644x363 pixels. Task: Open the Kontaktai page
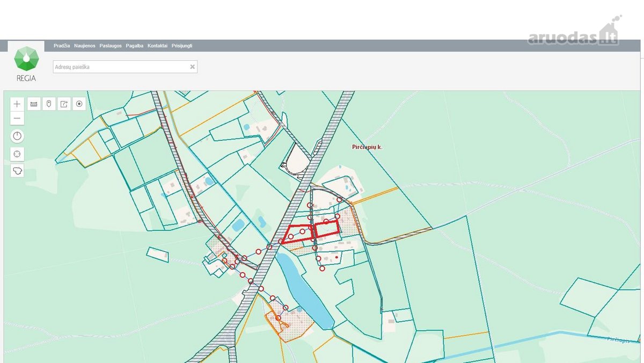158,46
